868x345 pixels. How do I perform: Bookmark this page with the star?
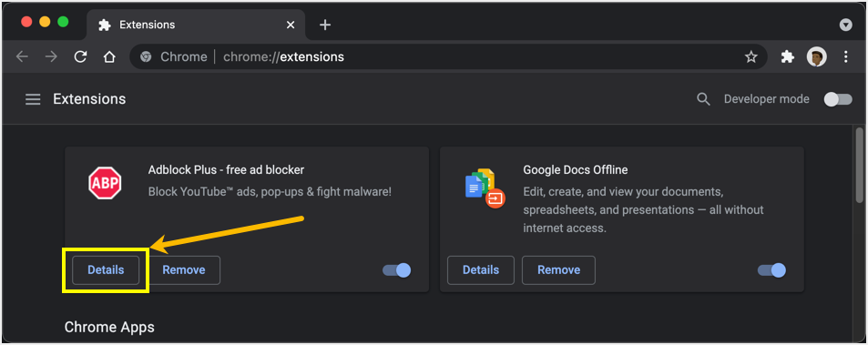coord(751,57)
